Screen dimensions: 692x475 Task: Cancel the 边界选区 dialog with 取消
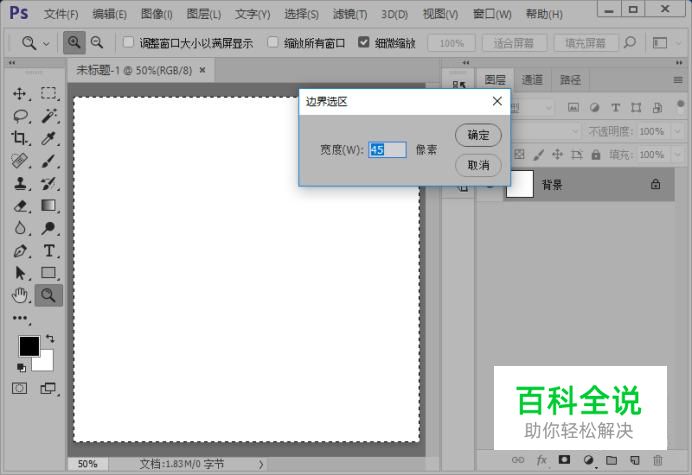(478, 166)
